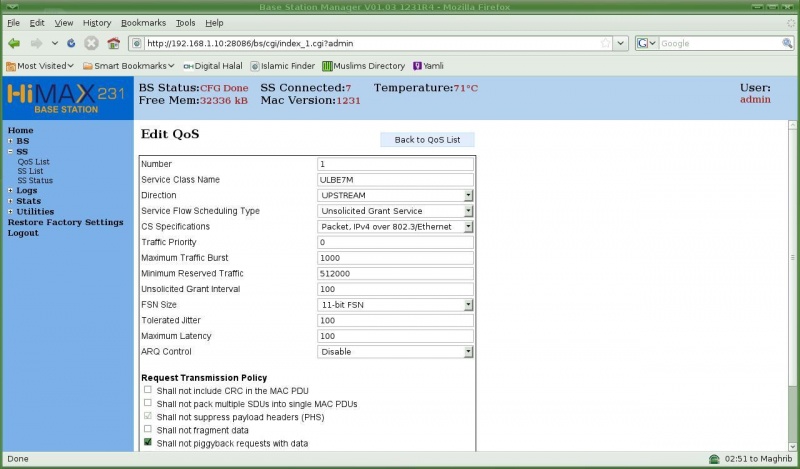Click the Home icon in toolbar
Viewport: 800px width, 469px height.
tap(113, 43)
